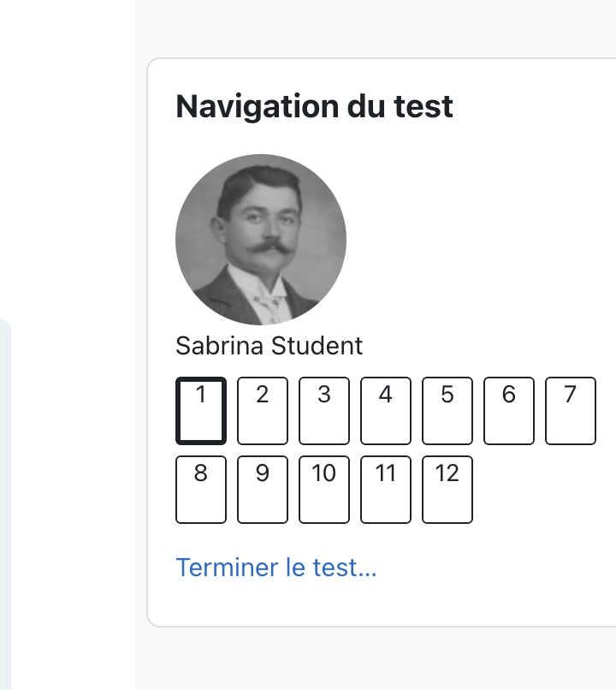Viewport: 616px width, 690px height.
Task: Jump to question 7
Action: 571,411
